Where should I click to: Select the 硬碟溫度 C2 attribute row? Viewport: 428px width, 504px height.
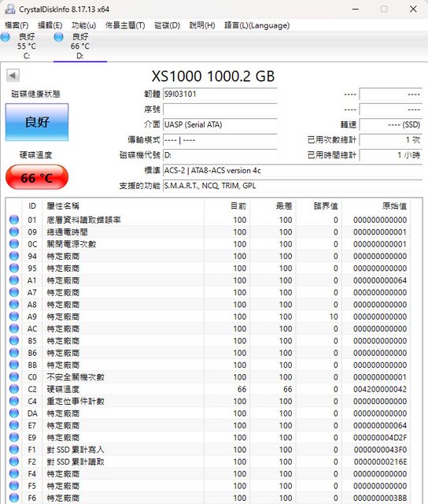[x=208, y=389]
